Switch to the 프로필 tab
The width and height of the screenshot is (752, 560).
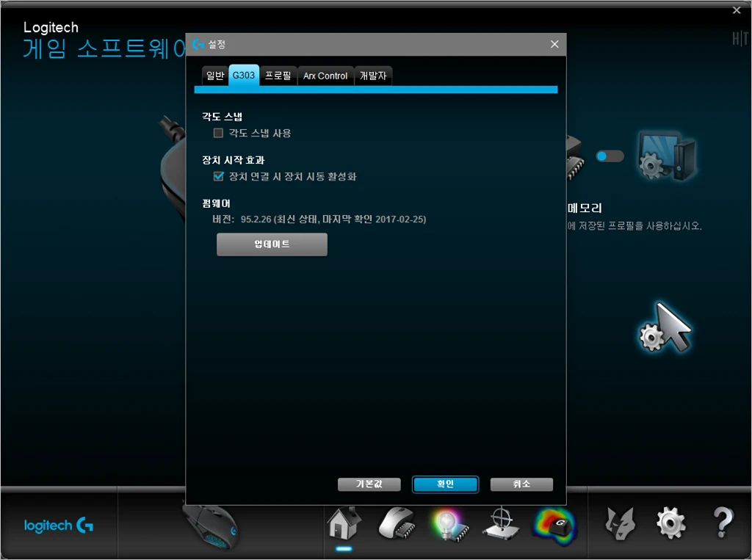click(278, 76)
